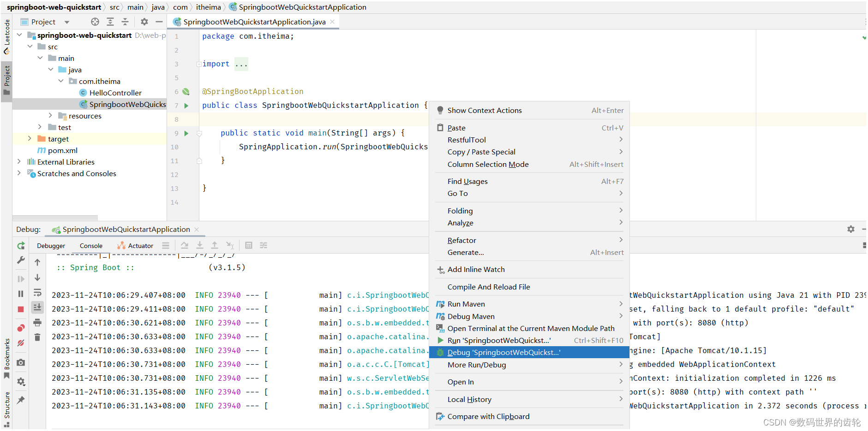The height and width of the screenshot is (431, 868).
Task: Expand the target folder node
Action: 30,138
